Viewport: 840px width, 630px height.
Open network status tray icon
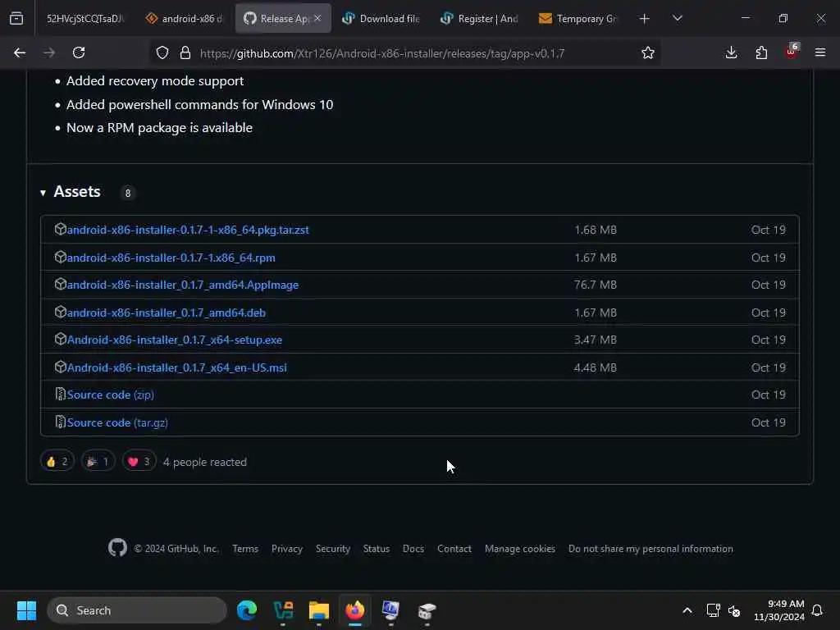(x=713, y=610)
